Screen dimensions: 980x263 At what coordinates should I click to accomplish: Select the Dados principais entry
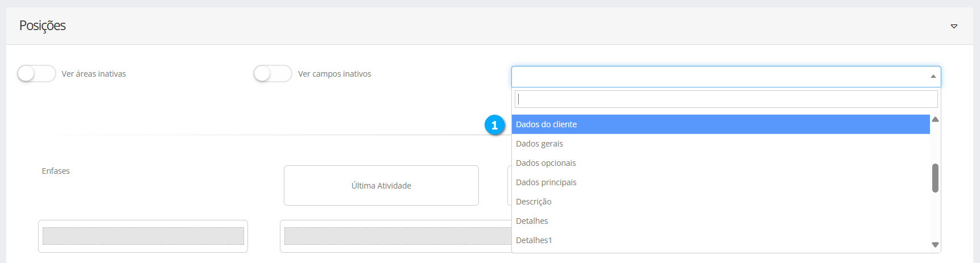(x=546, y=182)
